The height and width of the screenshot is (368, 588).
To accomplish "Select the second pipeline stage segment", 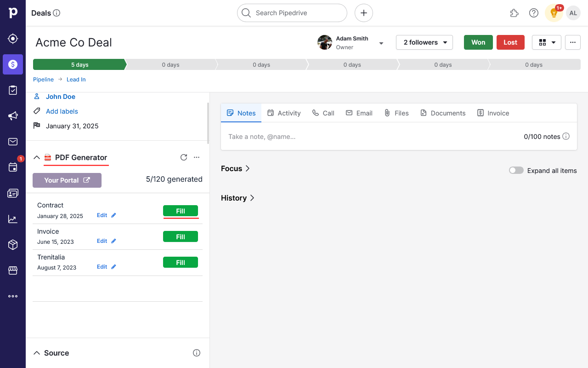I will coord(170,64).
